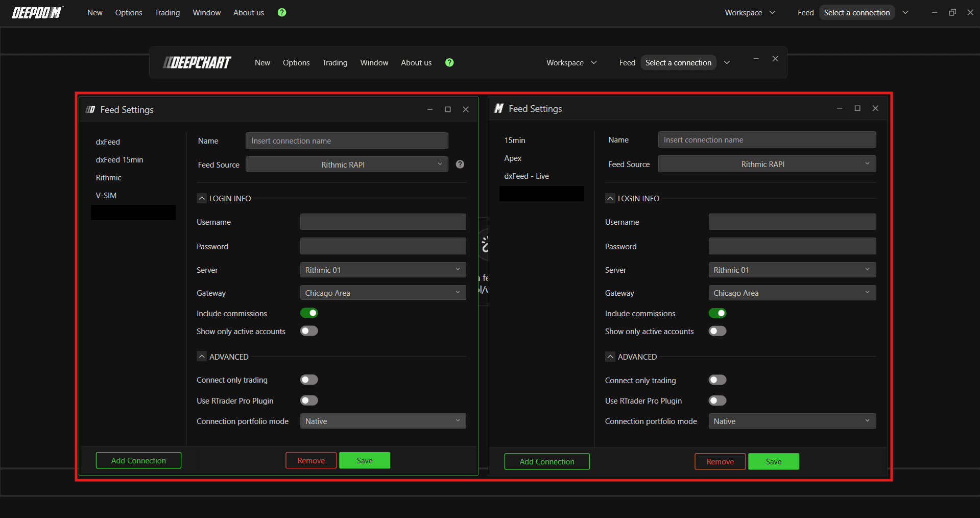Toggle Connect only trading in left window
The image size is (980, 518).
pos(309,380)
